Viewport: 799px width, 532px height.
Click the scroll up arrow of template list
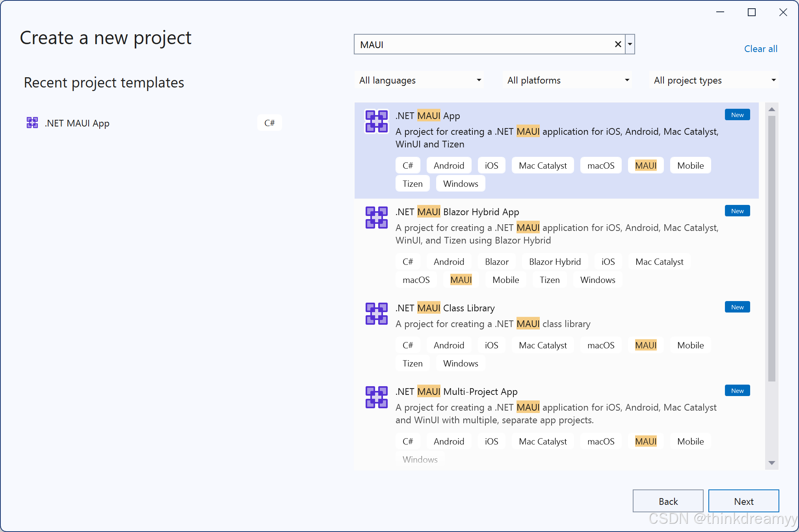point(772,109)
